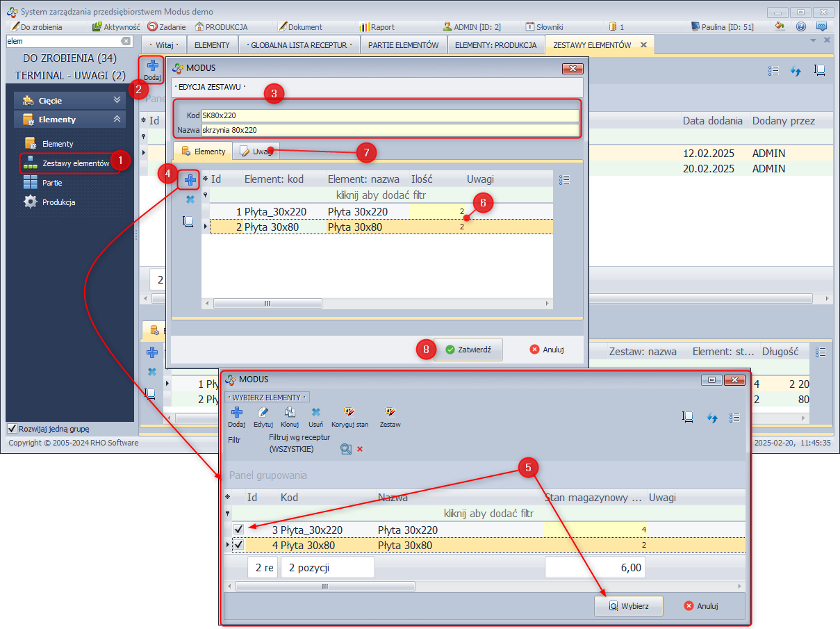Click the Zestaw icon in picker toolbar
The height and width of the screenshot is (629, 840).
390,412
